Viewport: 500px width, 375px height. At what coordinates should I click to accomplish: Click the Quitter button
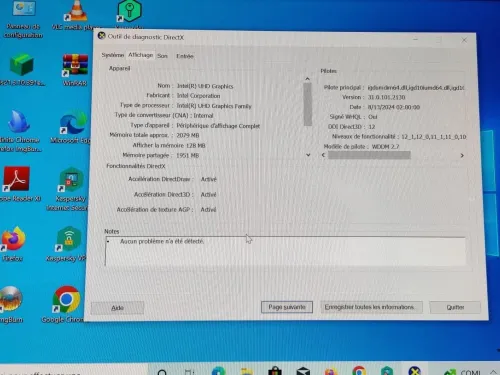point(455,307)
